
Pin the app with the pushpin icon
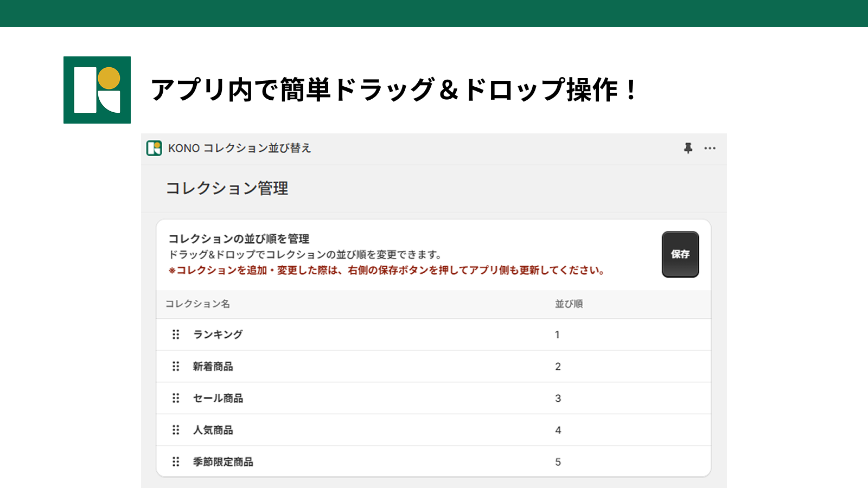pos(688,148)
